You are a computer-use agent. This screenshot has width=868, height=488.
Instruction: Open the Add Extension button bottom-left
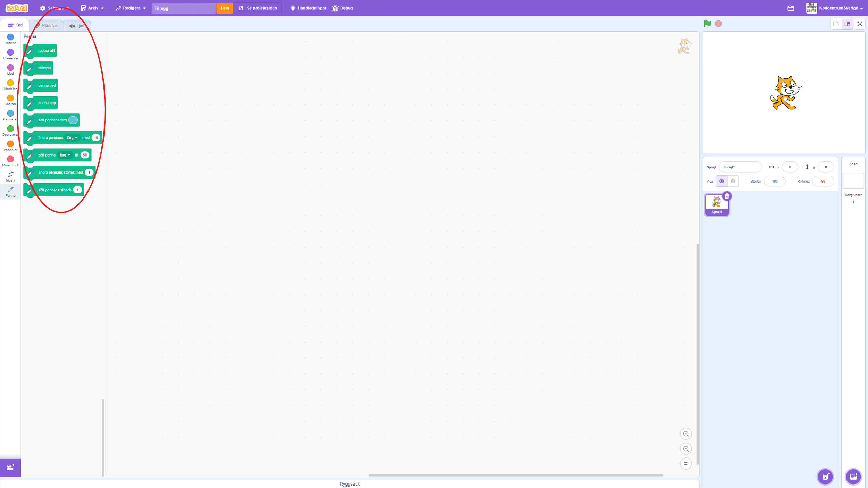(10, 467)
